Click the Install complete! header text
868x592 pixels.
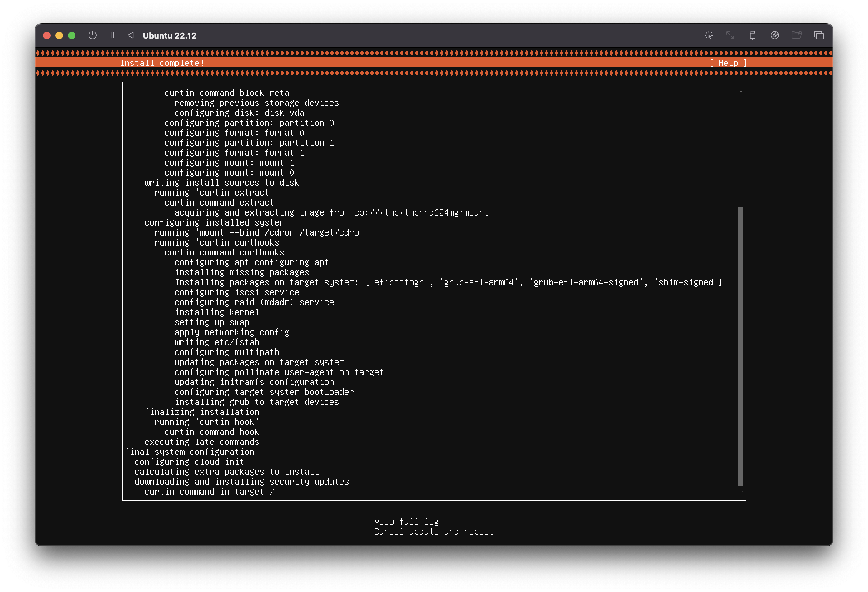(162, 63)
